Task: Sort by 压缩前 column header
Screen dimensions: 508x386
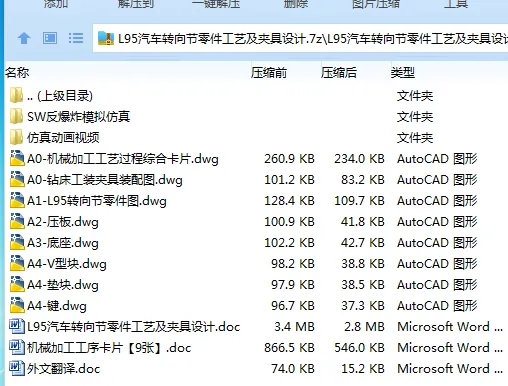Action: [269, 72]
